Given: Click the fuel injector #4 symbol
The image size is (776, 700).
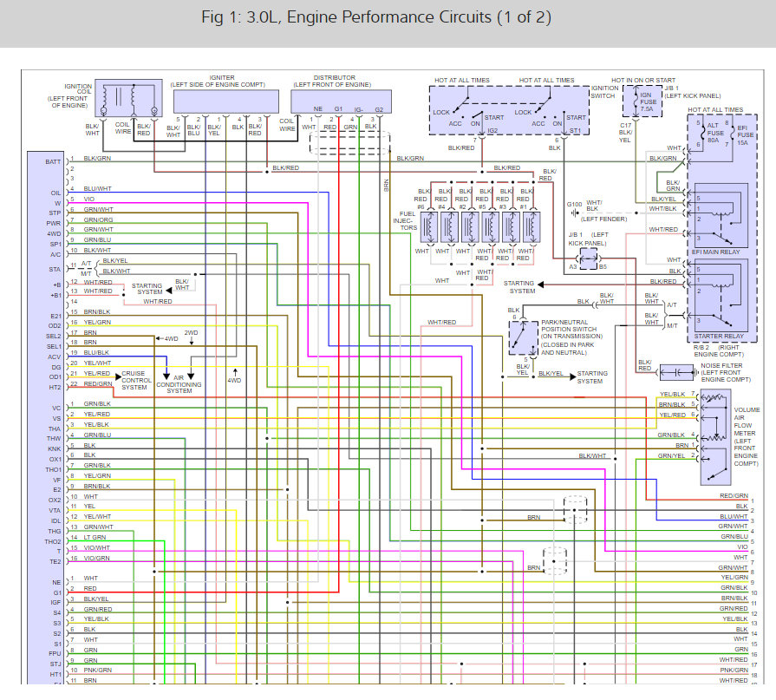Looking at the screenshot, I should coord(449,227).
